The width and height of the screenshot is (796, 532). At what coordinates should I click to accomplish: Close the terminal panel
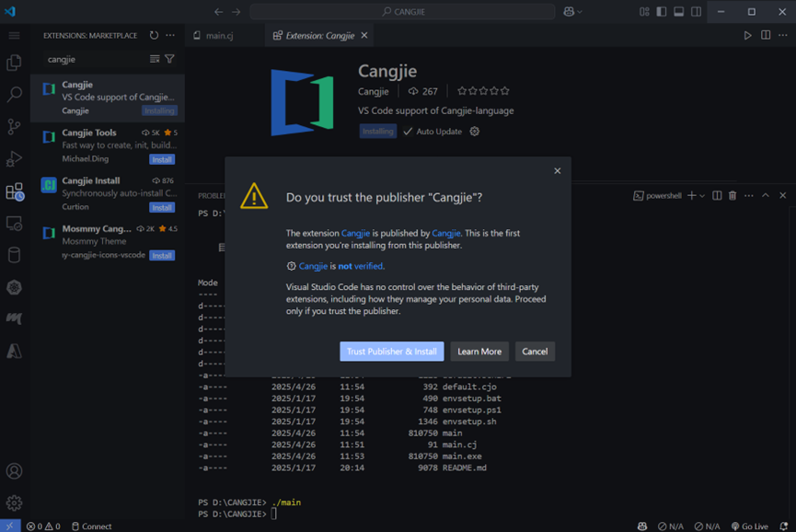point(783,195)
